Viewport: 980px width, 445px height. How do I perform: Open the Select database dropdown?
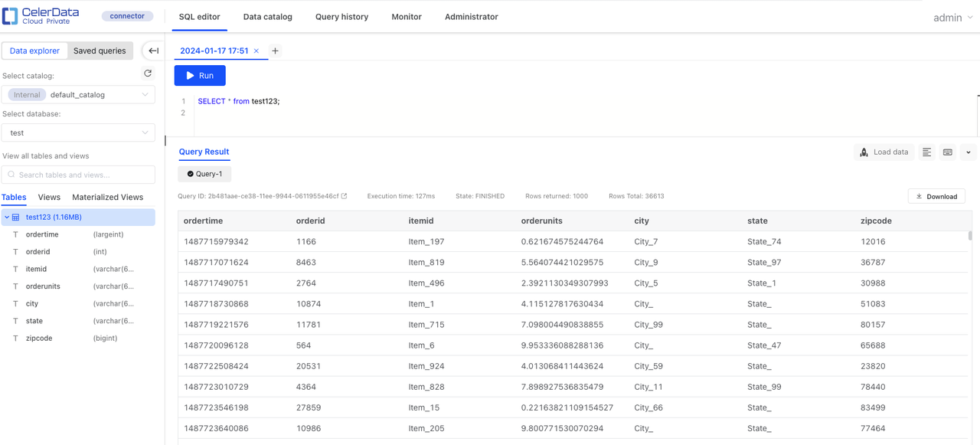click(x=78, y=133)
